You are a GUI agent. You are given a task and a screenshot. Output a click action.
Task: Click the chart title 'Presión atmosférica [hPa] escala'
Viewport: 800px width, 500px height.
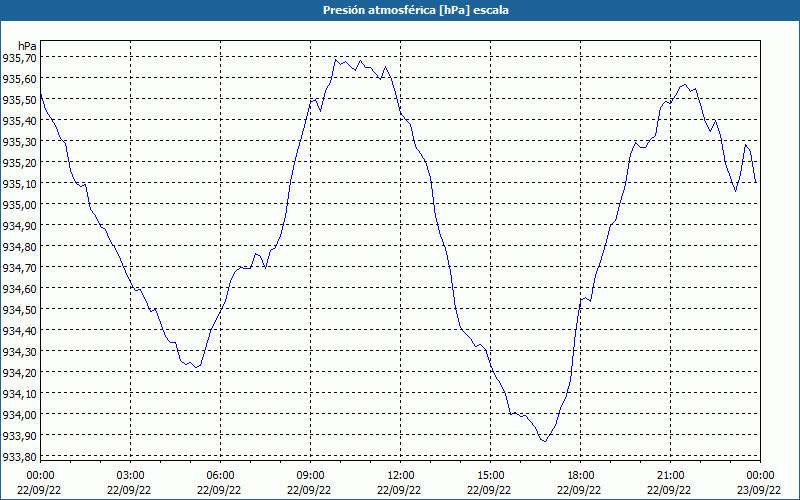click(416, 10)
